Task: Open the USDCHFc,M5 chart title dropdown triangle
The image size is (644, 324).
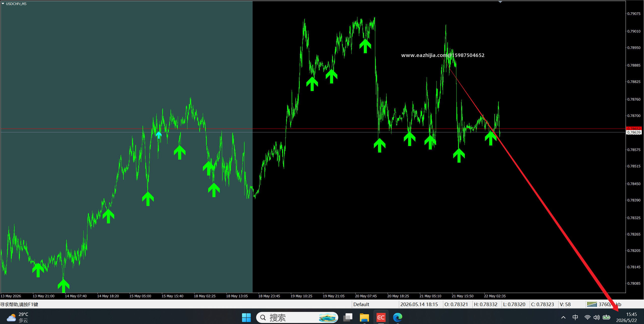Action: coord(3,4)
